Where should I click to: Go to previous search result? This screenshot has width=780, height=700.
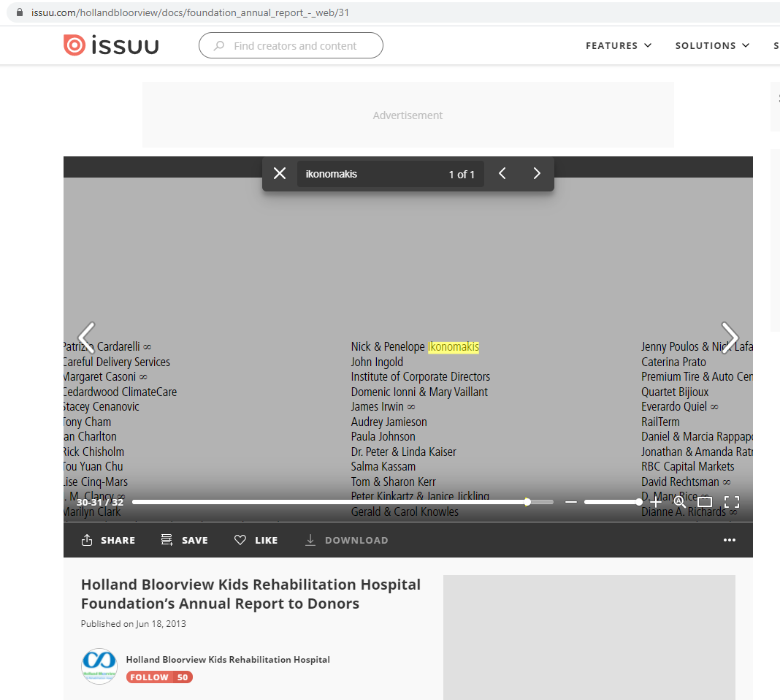tap(502, 174)
